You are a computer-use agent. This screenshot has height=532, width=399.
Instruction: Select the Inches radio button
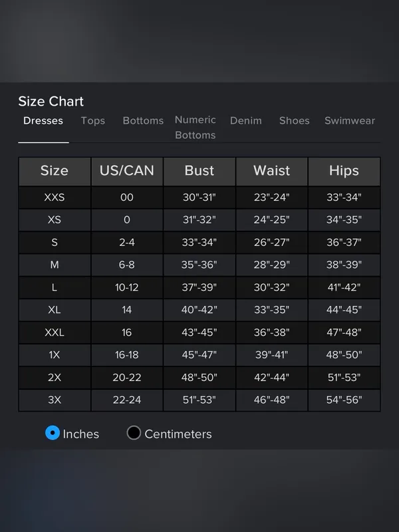[x=53, y=433]
